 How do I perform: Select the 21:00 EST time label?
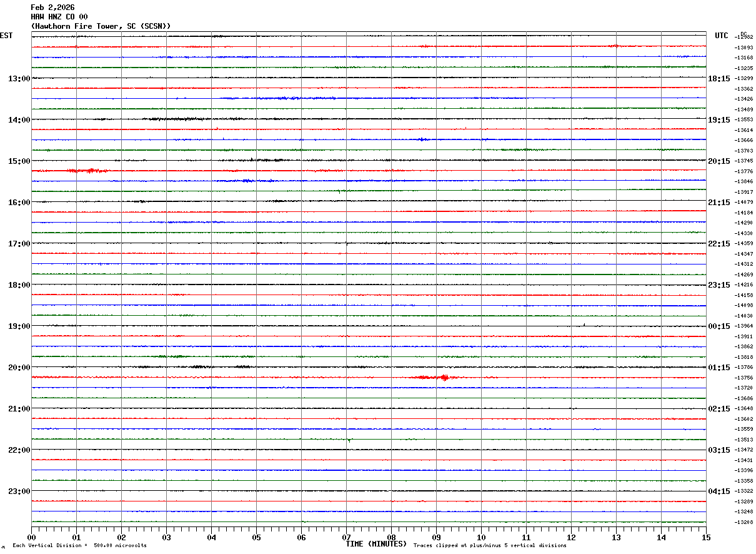coord(19,408)
